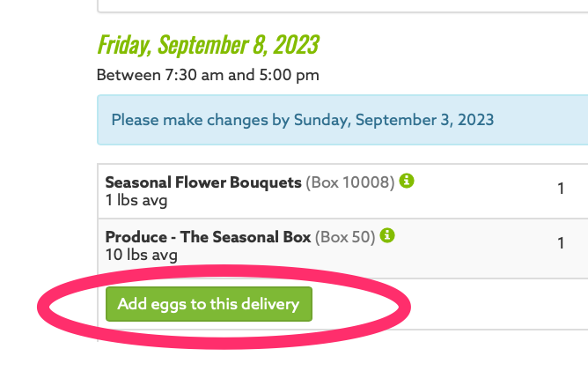The height and width of the screenshot is (386, 588).
Task: Click quantity 1 in the Produce box row
Action: click(x=561, y=243)
